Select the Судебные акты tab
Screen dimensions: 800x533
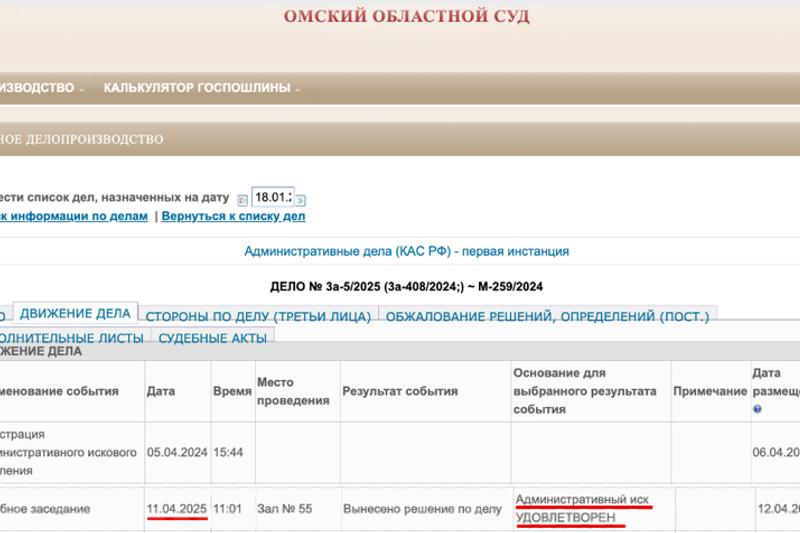pos(212,338)
